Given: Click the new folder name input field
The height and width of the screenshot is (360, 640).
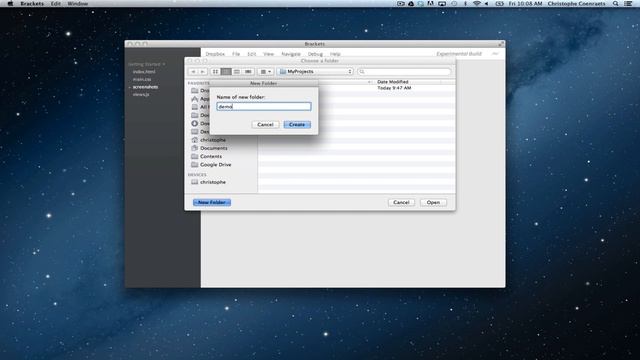Looking at the screenshot, I should 264,107.
